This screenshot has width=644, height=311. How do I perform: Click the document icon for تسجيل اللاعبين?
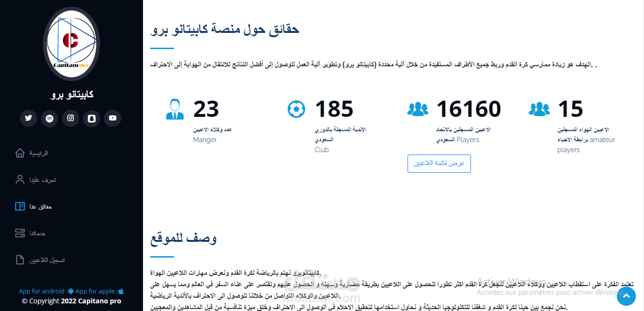[20, 260]
